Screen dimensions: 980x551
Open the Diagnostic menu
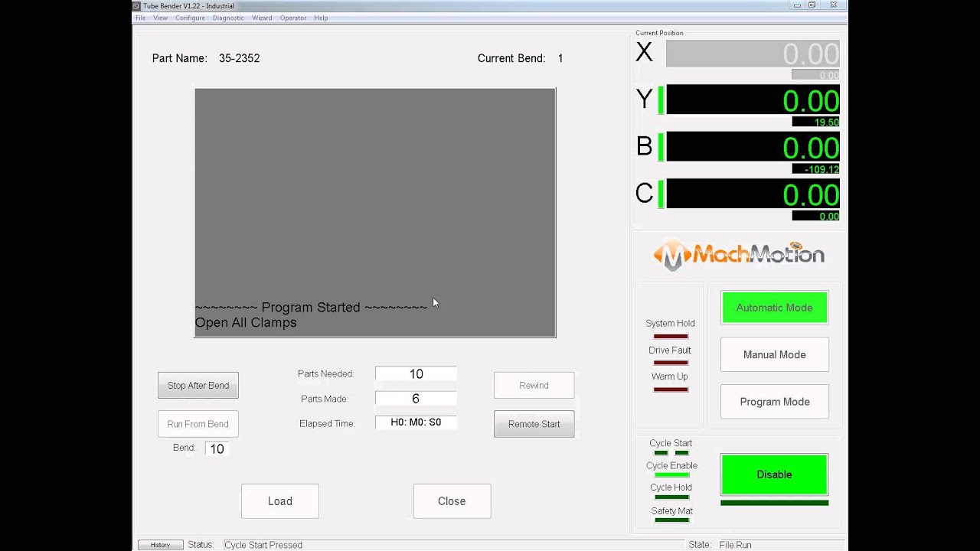coord(228,18)
